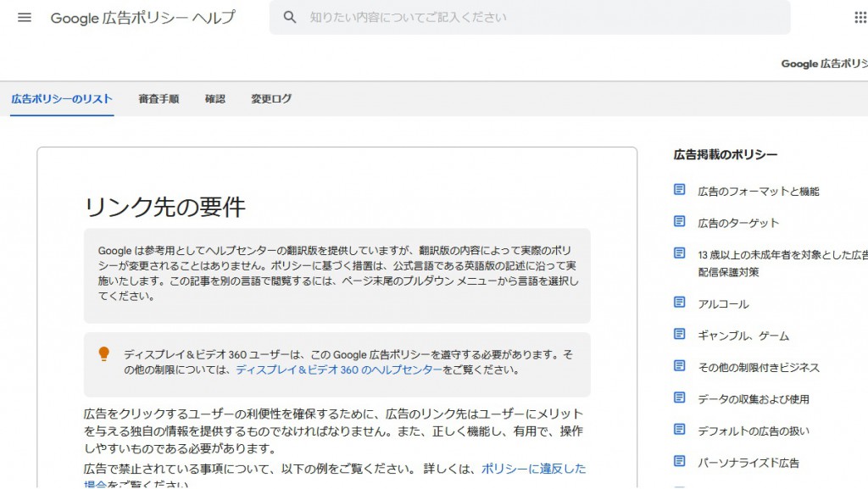The width and height of the screenshot is (868, 489).
Task: Open 広告のフォーマットと機能 article
Action: coord(759,192)
